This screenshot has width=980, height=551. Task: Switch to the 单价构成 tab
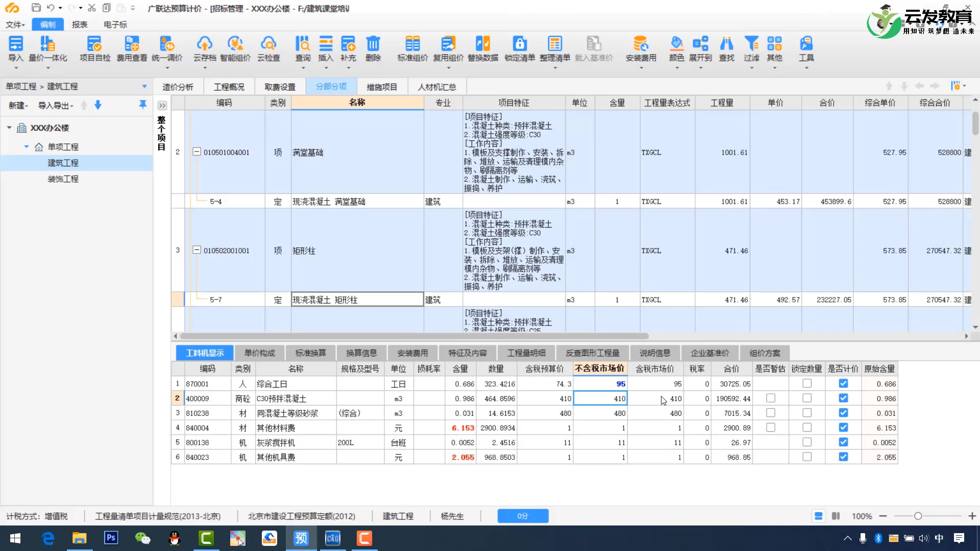point(259,353)
